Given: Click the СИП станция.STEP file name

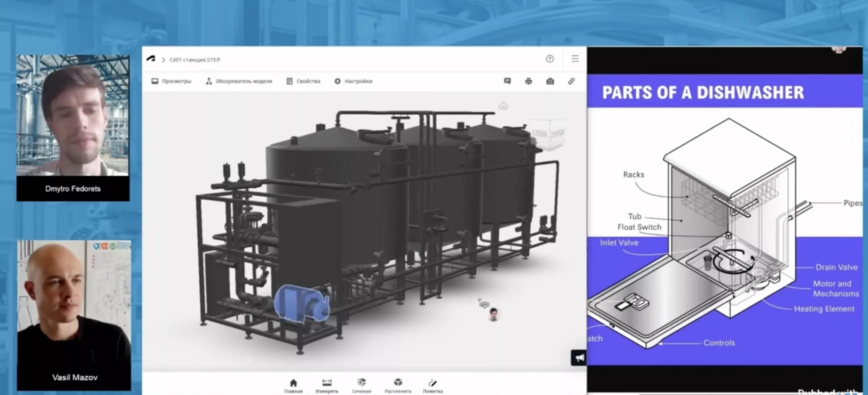Looking at the screenshot, I should pyautogui.click(x=195, y=59).
